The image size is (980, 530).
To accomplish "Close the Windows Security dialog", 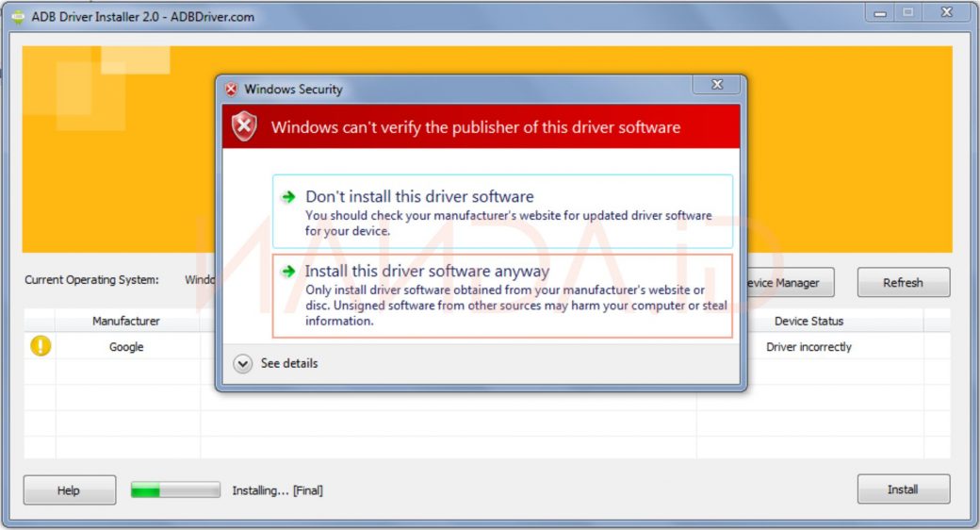I will point(716,85).
